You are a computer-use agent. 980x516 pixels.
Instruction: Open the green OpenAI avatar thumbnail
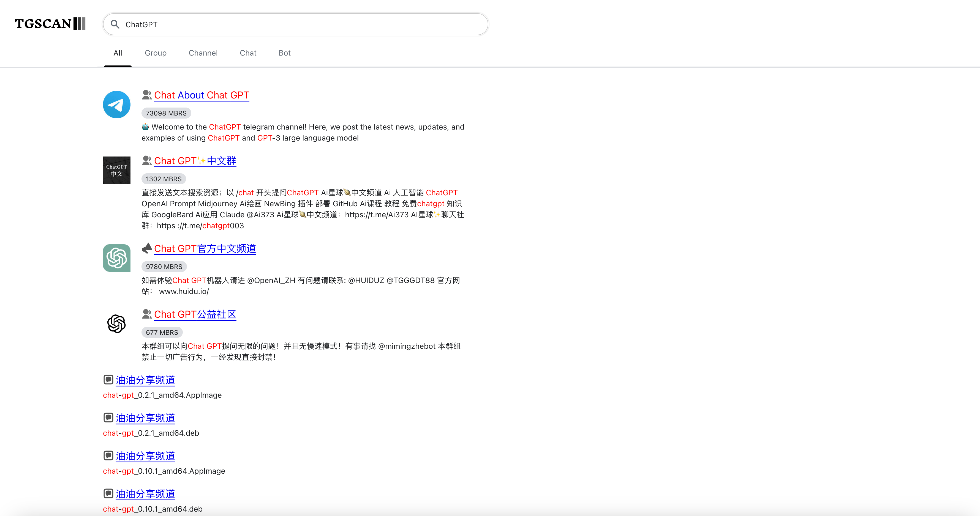[117, 258]
